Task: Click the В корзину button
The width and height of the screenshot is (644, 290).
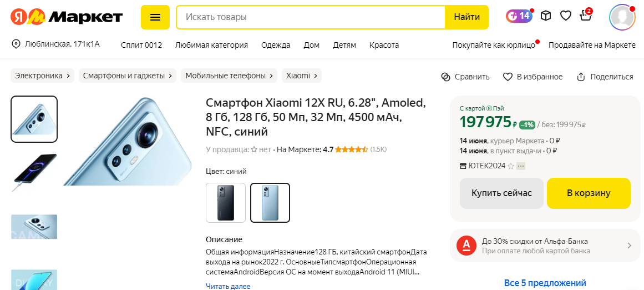Action: pos(589,193)
